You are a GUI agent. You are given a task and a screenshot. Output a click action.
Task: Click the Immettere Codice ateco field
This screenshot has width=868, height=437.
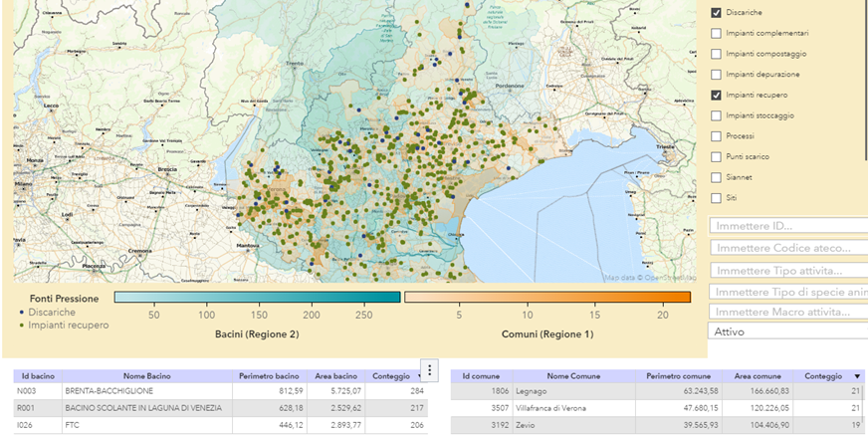pyautogui.click(x=787, y=248)
